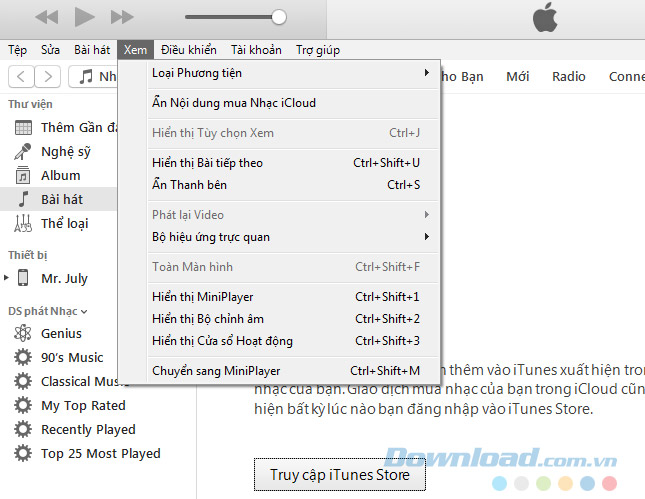Click the phone icon for Mr. July
645x499 pixels.
point(23,278)
